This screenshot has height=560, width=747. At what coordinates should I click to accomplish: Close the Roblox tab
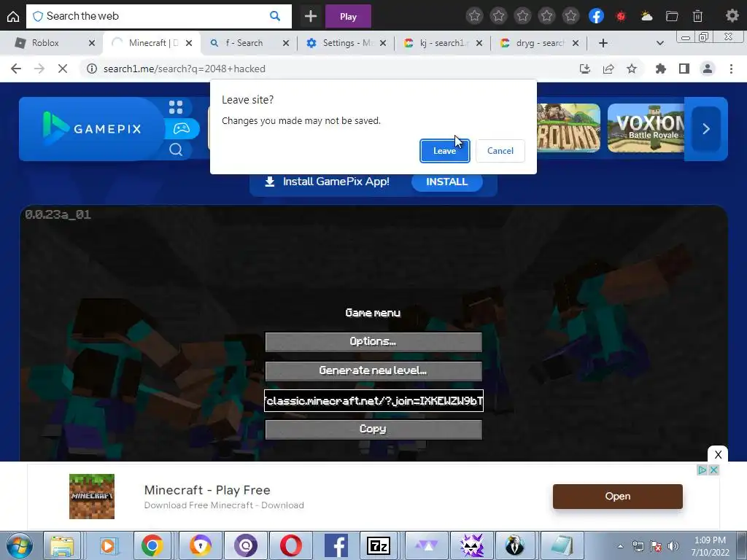(92, 43)
